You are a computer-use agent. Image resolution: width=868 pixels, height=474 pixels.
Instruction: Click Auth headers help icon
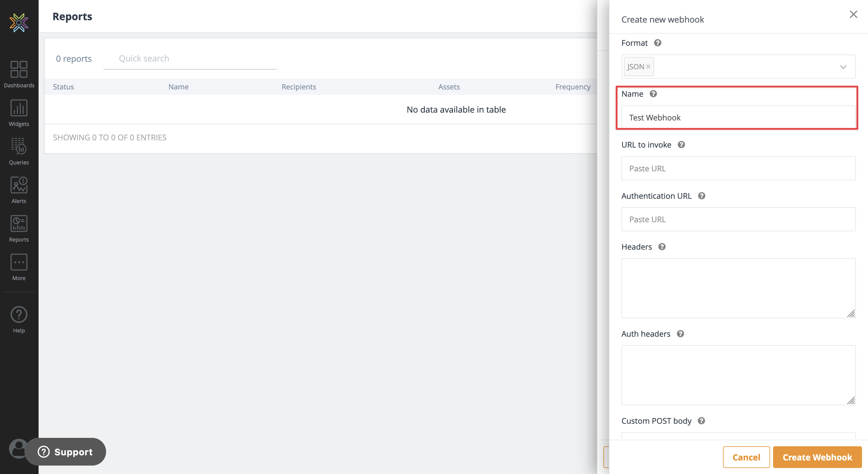[x=680, y=334]
